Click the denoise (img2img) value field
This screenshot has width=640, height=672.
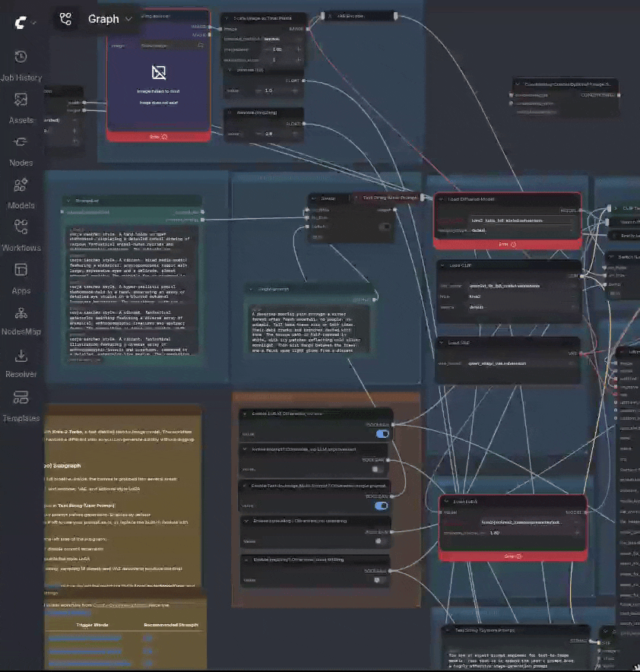[x=277, y=134]
